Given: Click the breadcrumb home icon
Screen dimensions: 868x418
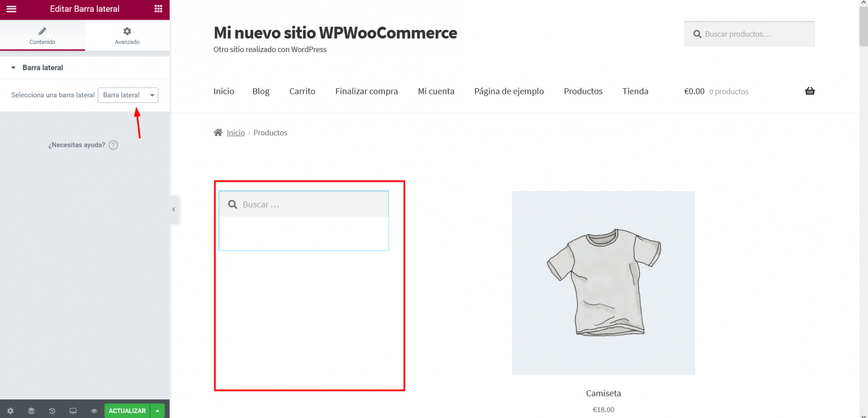Looking at the screenshot, I should pyautogui.click(x=218, y=132).
